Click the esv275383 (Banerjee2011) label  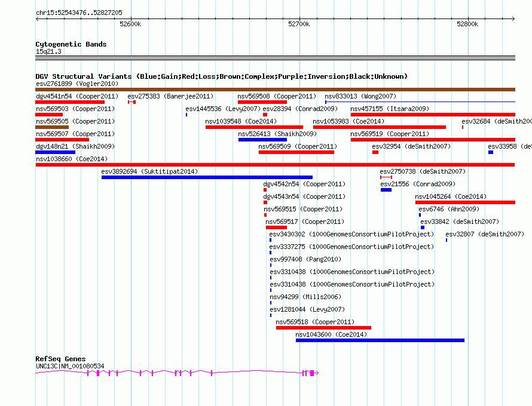(x=170, y=96)
